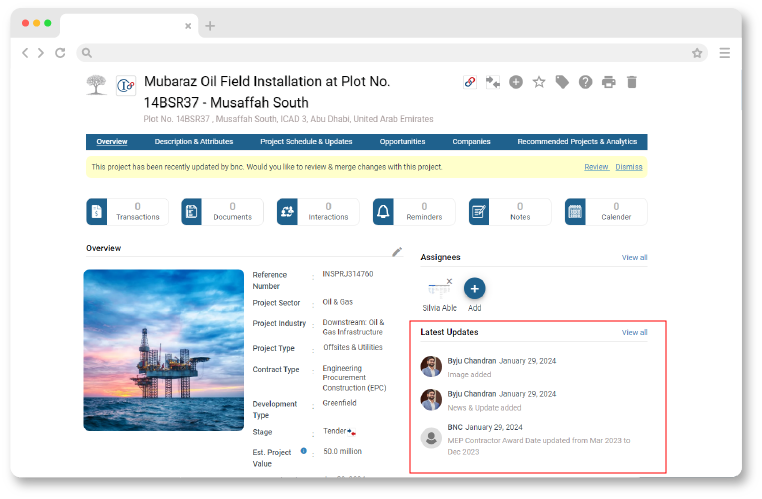Open help question mark icon

(585, 82)
